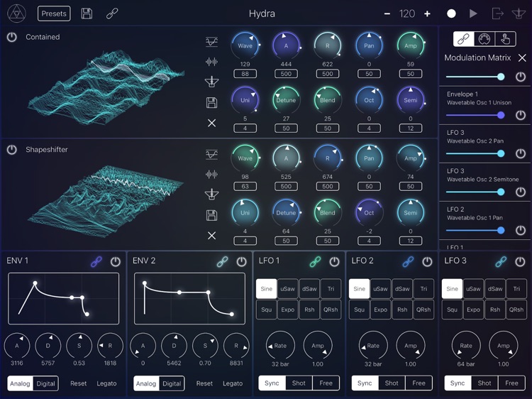Toggle power of LFO 2 Osc 1 Pan modulation

coord(521,230)
